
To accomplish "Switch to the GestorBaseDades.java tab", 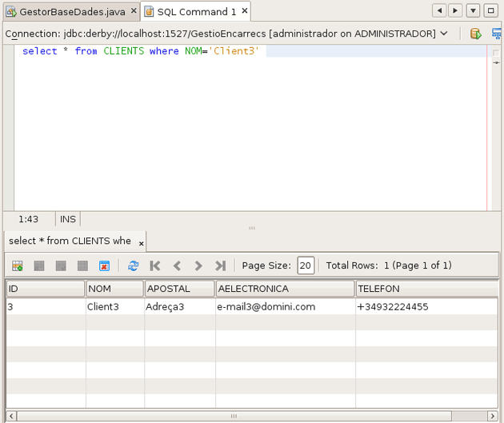I will 71,12.
